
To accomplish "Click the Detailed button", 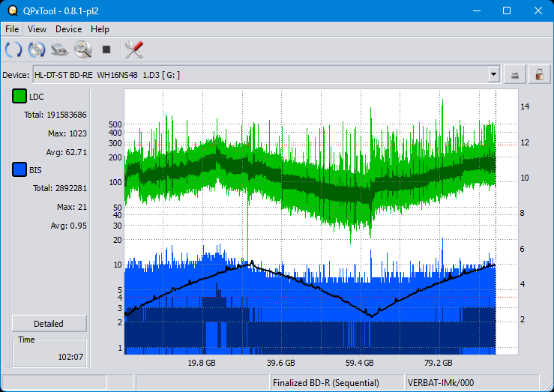I will [x=49, y=324].
